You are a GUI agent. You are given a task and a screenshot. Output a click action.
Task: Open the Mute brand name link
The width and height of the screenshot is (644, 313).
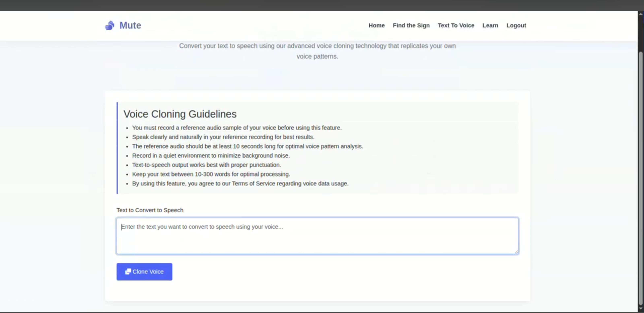point(130,25)
